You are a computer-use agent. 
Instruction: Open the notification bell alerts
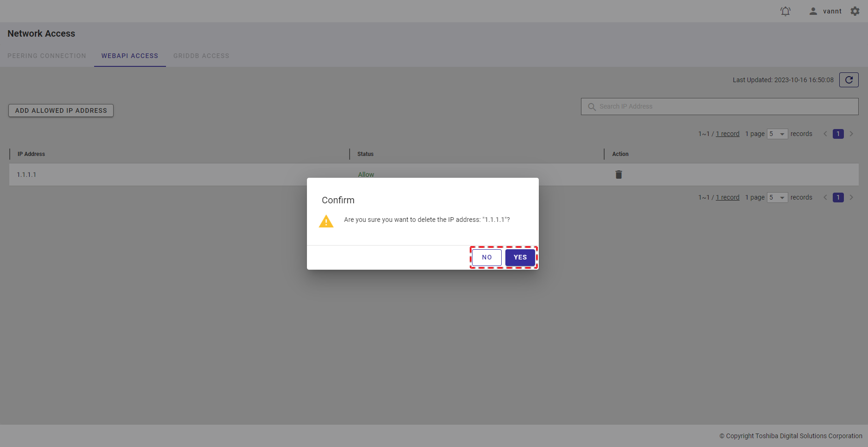[x=785, y=11]
